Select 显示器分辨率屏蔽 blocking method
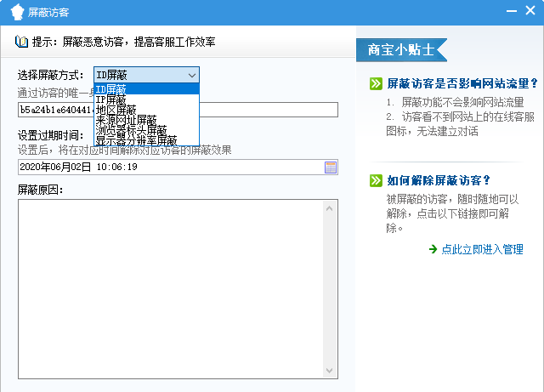Viewport: 544px width, 392px height. pos(146,140)
